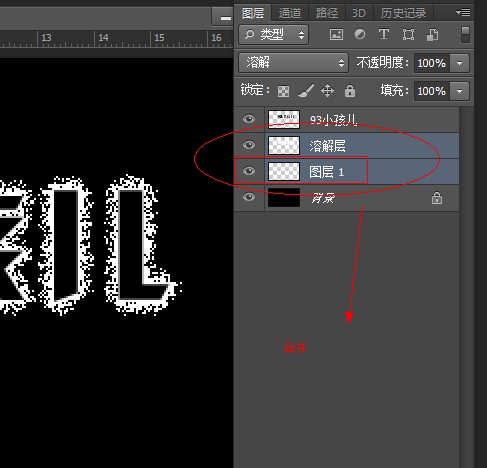Lock image pixels brush icon
This screenshot has height=468, width=487.
click(306, 91)
